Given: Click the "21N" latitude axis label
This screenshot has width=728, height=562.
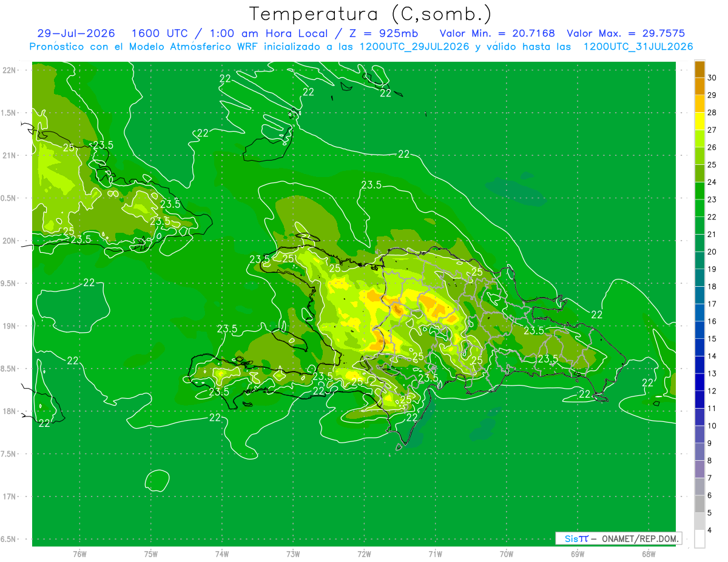Looking at the screenshot, I should pos(10,156).
